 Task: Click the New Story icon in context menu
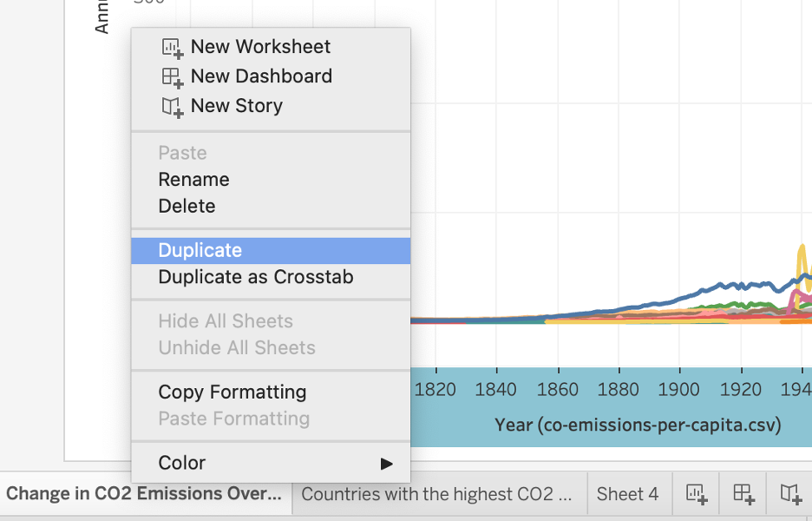click(x=172, y=107)
